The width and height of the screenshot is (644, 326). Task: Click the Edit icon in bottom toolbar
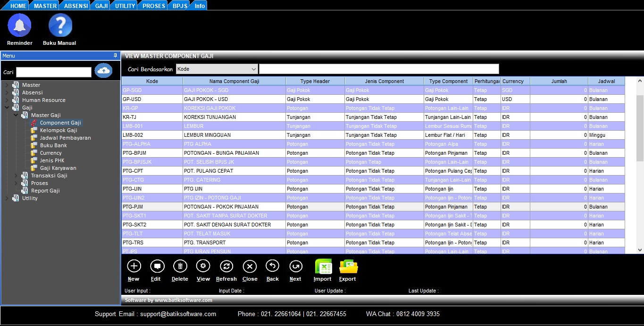[157, 267]
